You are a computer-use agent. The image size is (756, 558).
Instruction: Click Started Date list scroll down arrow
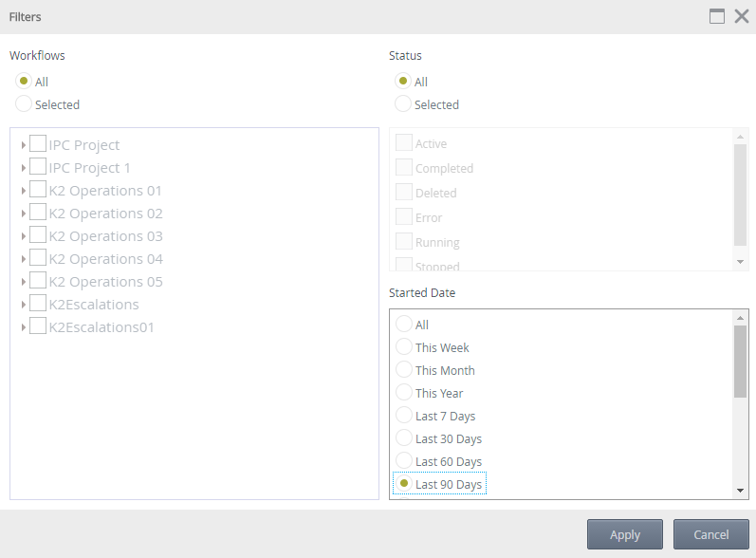pyautogui.click(x=740, y=491)
